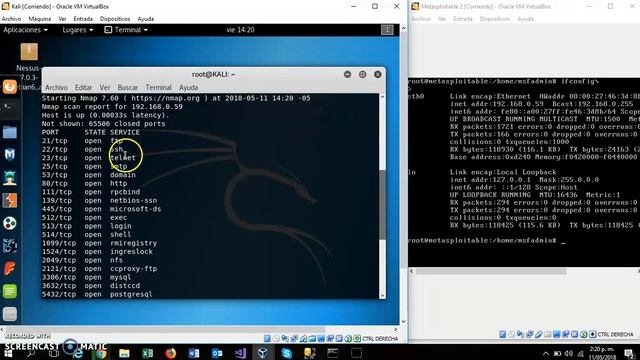Open Dispositivos menu in Metasploitable window
The width and height of the screenshot is (640, 360).
(495, 19)
